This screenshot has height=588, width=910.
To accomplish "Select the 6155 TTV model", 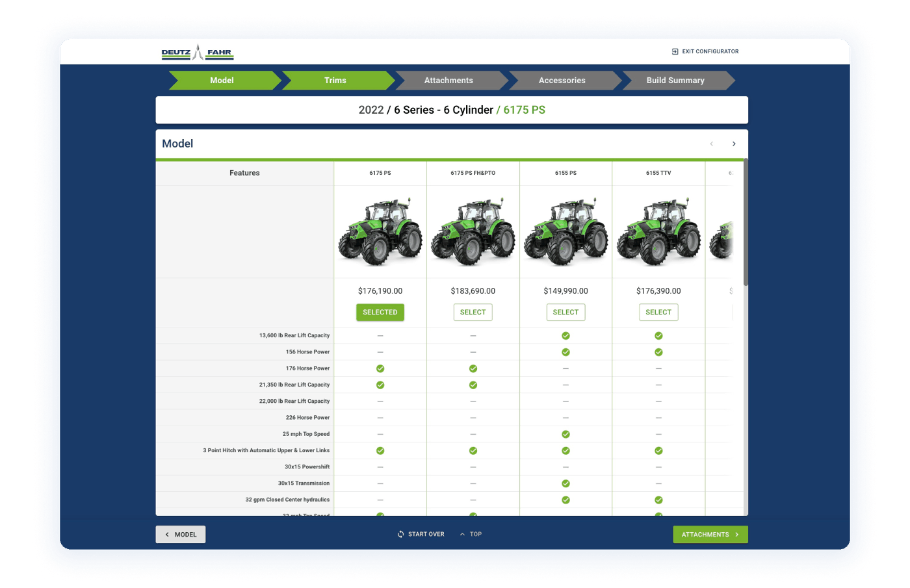I will [658, 313].
